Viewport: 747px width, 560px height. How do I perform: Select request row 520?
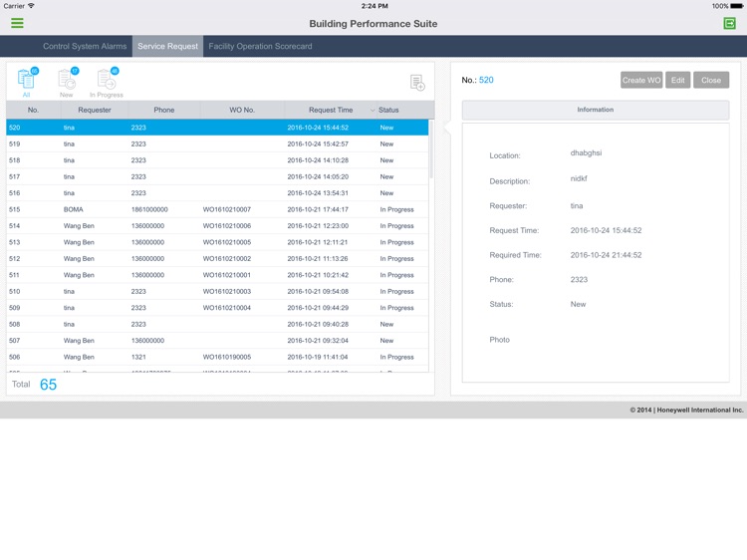217,128
